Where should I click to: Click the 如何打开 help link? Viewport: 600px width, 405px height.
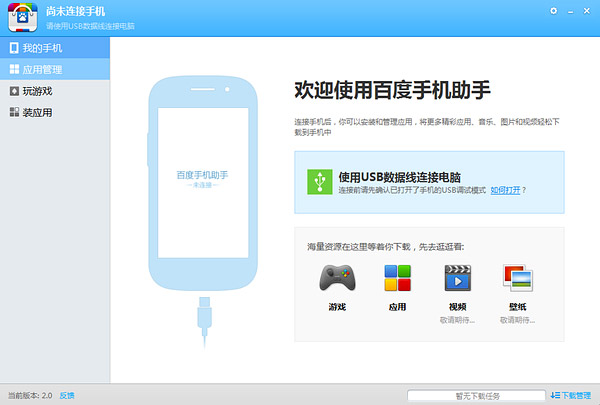coord(504,189)
